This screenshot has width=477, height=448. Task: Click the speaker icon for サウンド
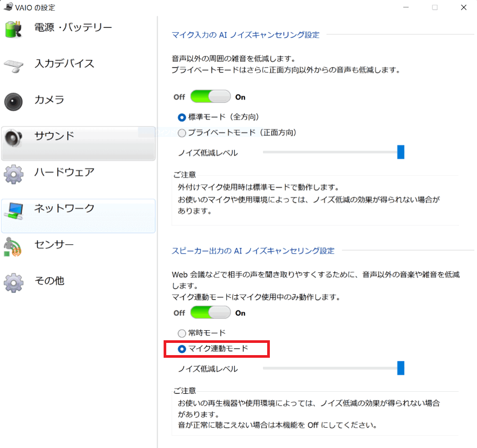pos(13,138)
